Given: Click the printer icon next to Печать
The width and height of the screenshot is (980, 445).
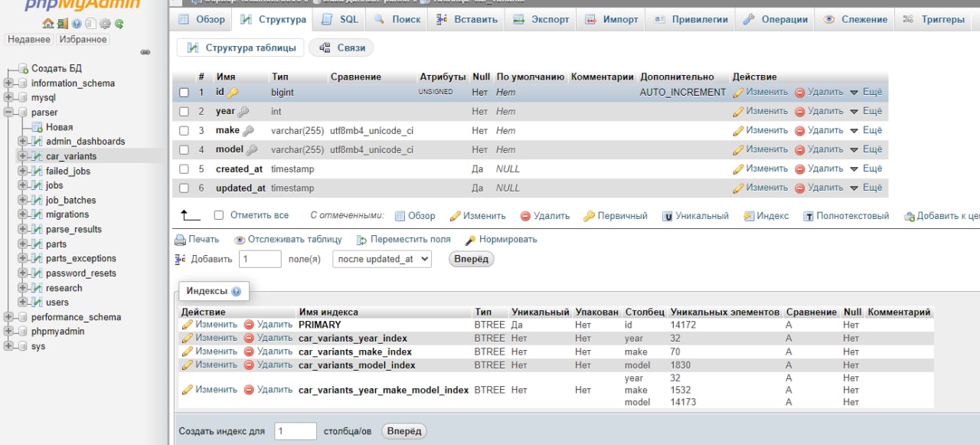Looking at the screenshot, I should coord(181,240).
